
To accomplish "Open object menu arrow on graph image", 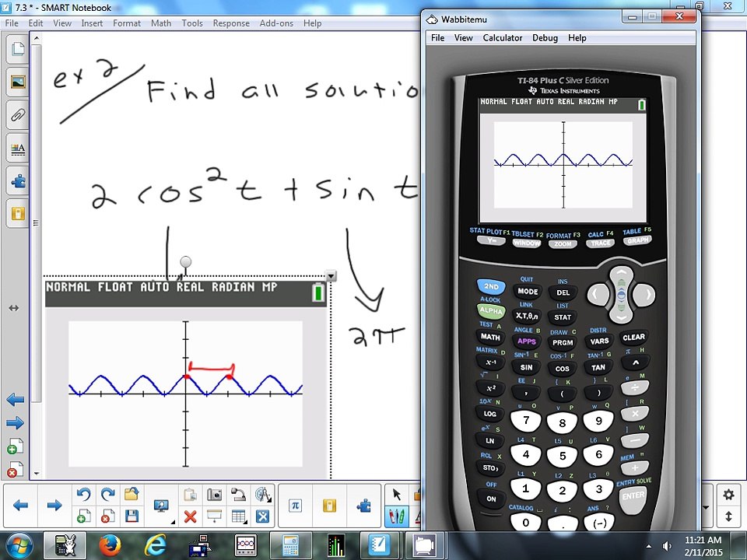I will click(x=331, y=275).
